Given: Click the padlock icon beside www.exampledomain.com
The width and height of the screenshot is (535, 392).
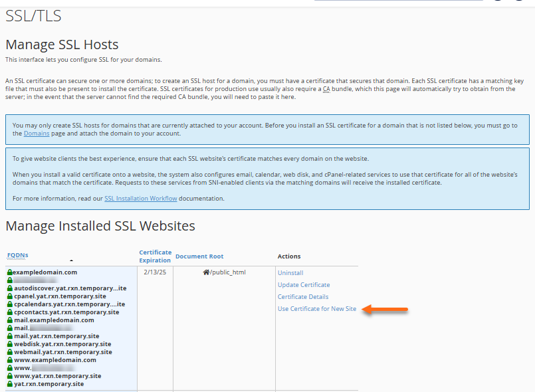Looking at the screenshot, I should pyautogui.click(x=9, y=360).
